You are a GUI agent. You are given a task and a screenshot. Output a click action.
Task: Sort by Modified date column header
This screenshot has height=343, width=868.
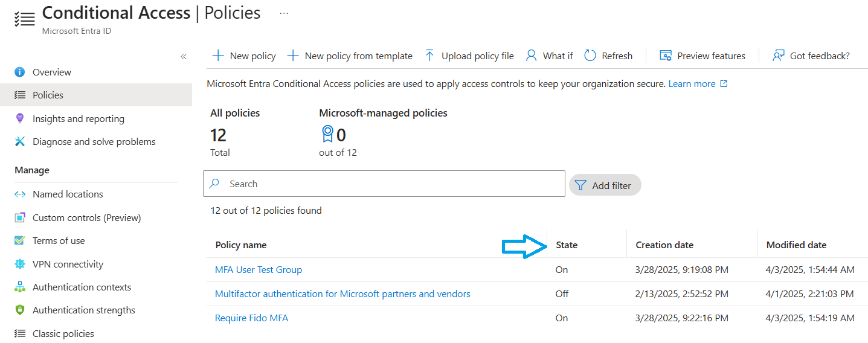pyautogui.click(x=796, y=245)
